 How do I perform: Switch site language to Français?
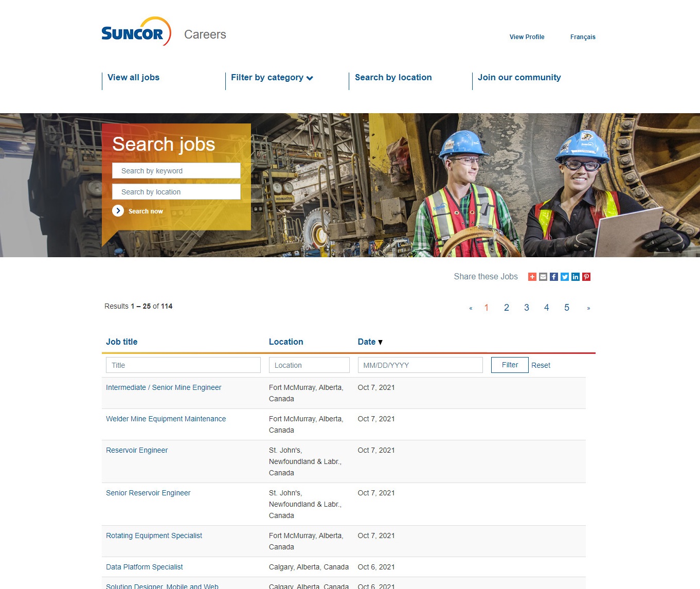(583, 37)
